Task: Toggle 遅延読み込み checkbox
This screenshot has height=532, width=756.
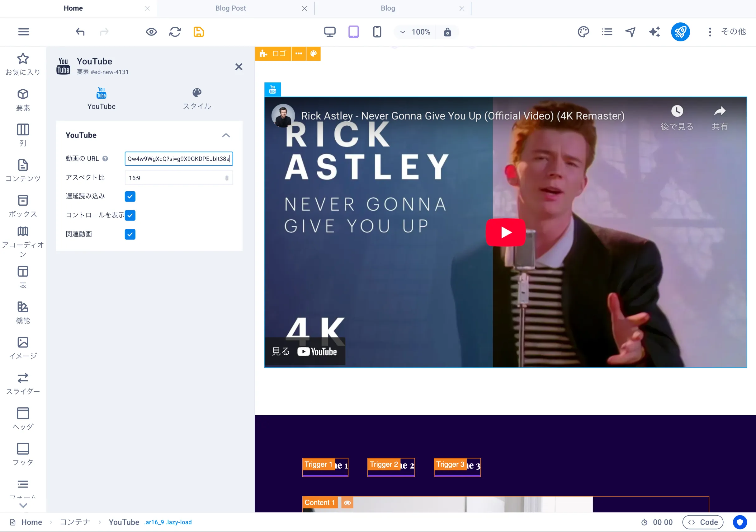Action: (130, 196)
